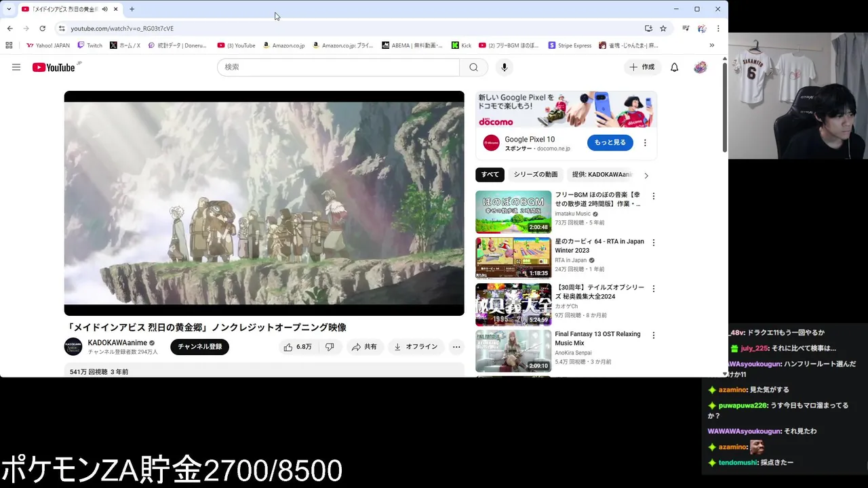Like the video with thumbs up
Screen dimensions: 868x488
[x=298, y=346]
